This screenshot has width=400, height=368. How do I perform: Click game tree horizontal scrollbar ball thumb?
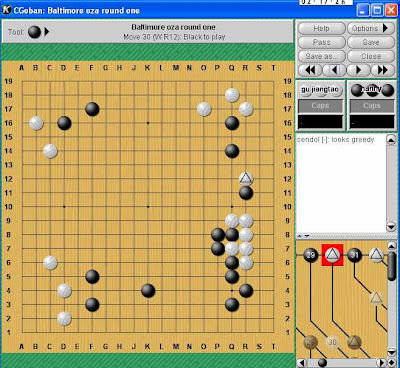click(x=322, y=363)
